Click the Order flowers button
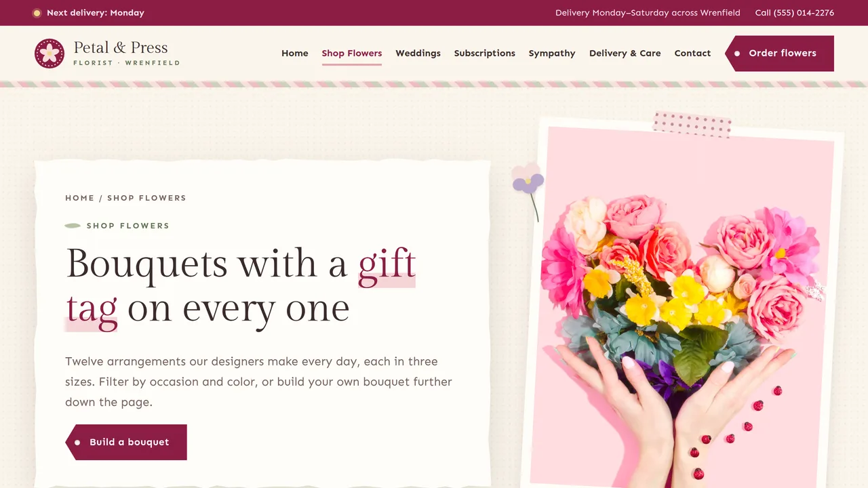The image size is (868, 488). 780,54
